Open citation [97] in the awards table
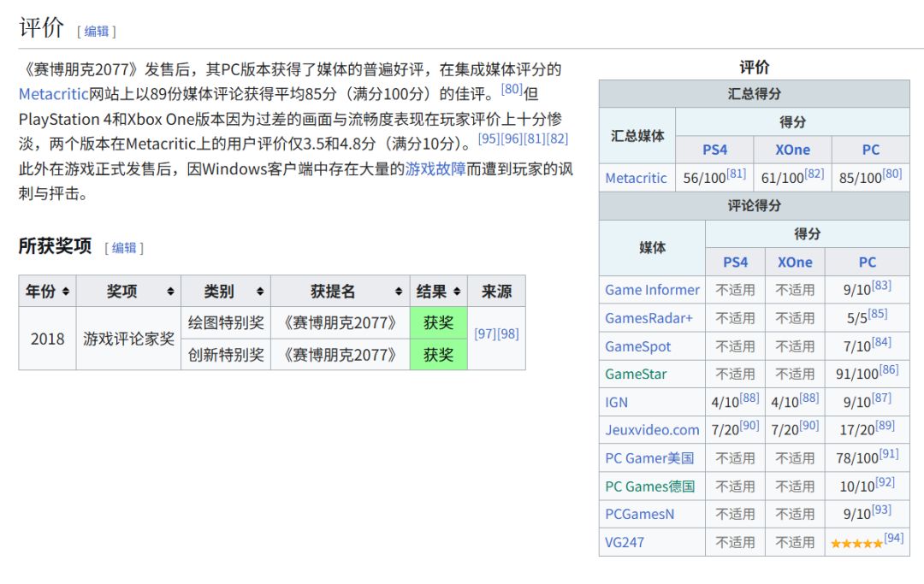The width and height of the screenshot is (924, 584). 485,333
